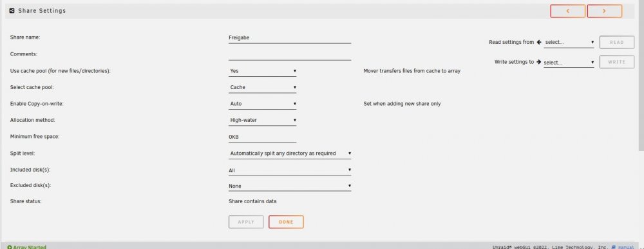Open the Select cache pool dropdown

[x=263, y=87]
